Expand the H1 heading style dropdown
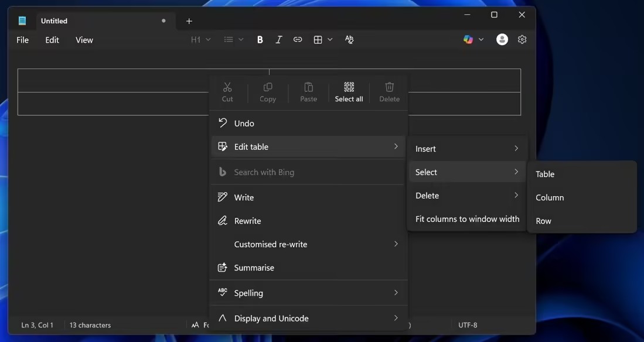The width and height of the screenshot is (644, 342). pos(200,39)
